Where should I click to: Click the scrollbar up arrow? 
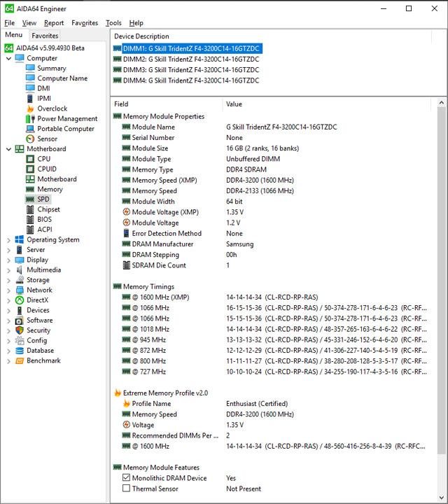click(442, 102)
